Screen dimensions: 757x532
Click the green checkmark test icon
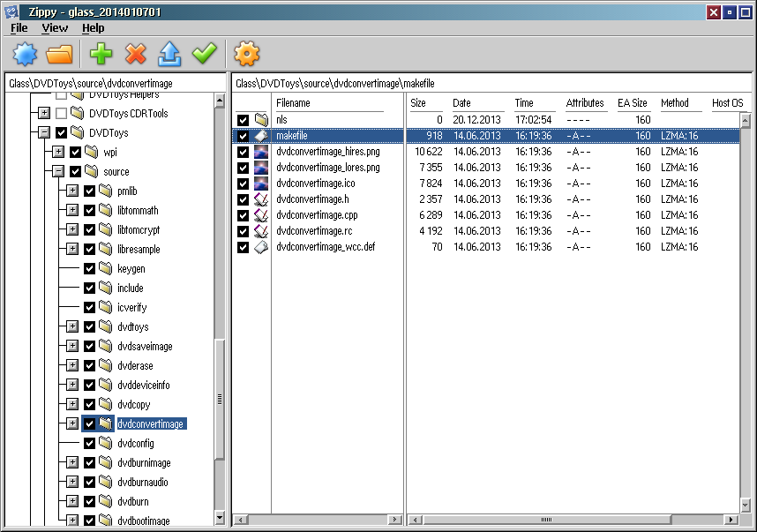pos(204,55)
